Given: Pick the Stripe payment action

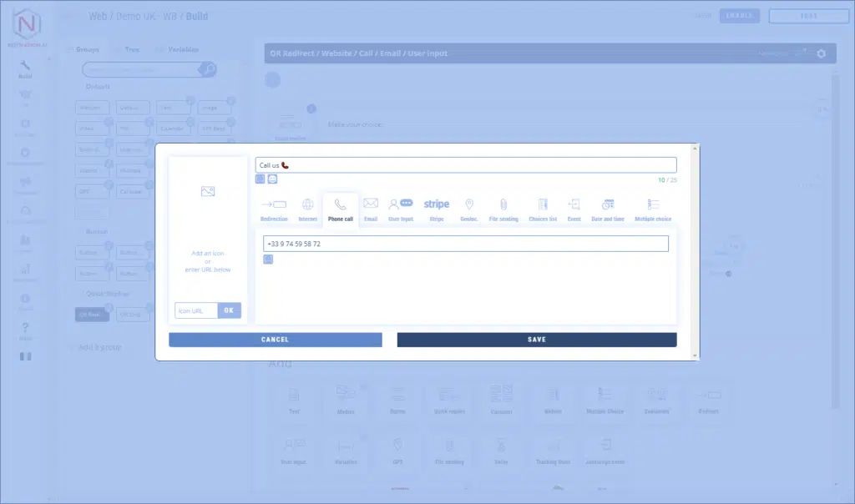Looking at the screenshot, I should pos(436,204).
